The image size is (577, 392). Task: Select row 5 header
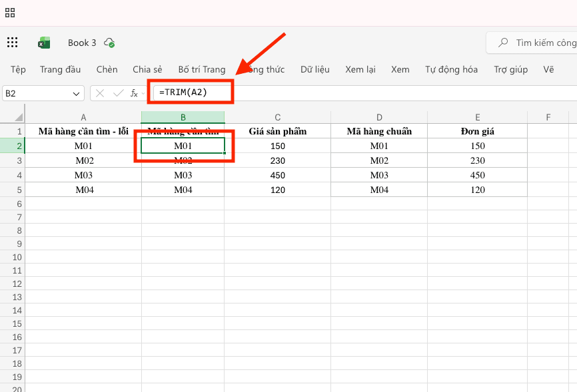click(13, 190)
